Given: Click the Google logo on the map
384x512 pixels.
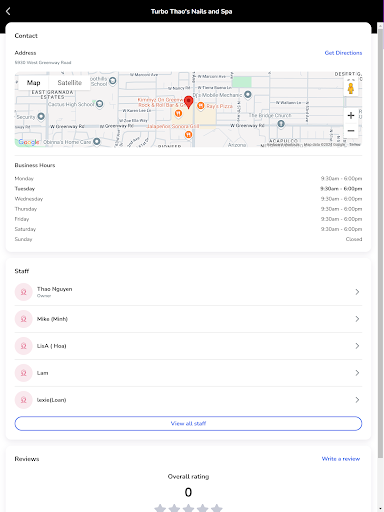Looking at the screenshot, I should 29,142.
